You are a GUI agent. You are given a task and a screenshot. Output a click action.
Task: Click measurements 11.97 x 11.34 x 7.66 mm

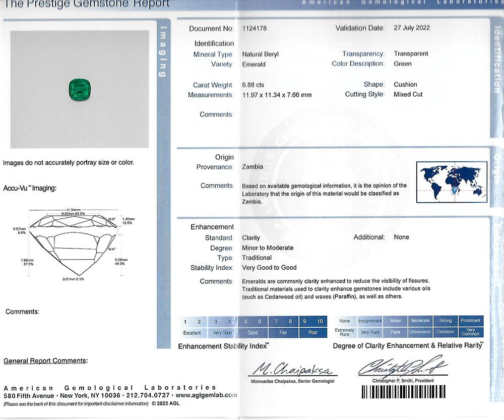(x=277, y=95)
